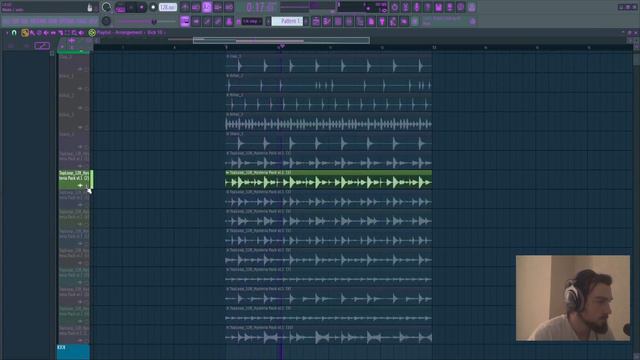Viewport: 640px width, 360px height.
Task: Click the playhead marker on the timeline ruler
Action: [282, 47]
